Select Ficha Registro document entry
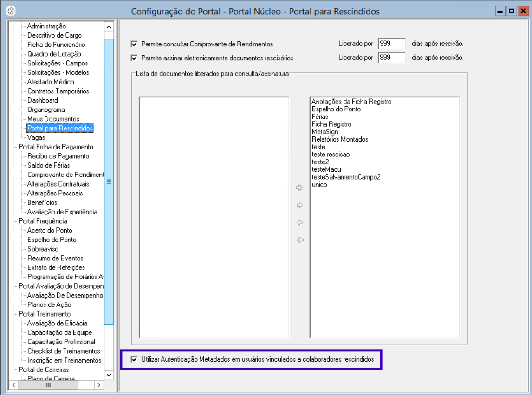 coord(331,124)
